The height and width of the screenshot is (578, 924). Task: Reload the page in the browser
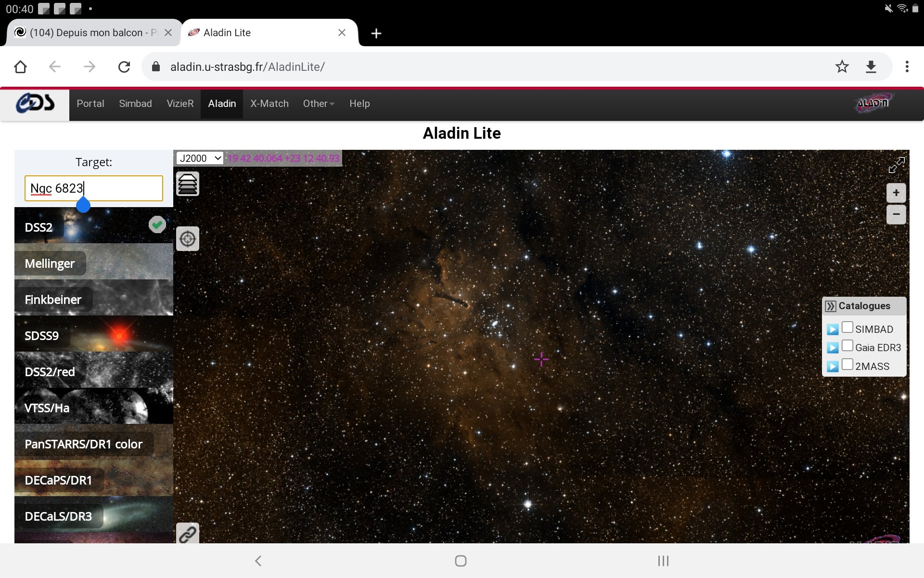124,66
